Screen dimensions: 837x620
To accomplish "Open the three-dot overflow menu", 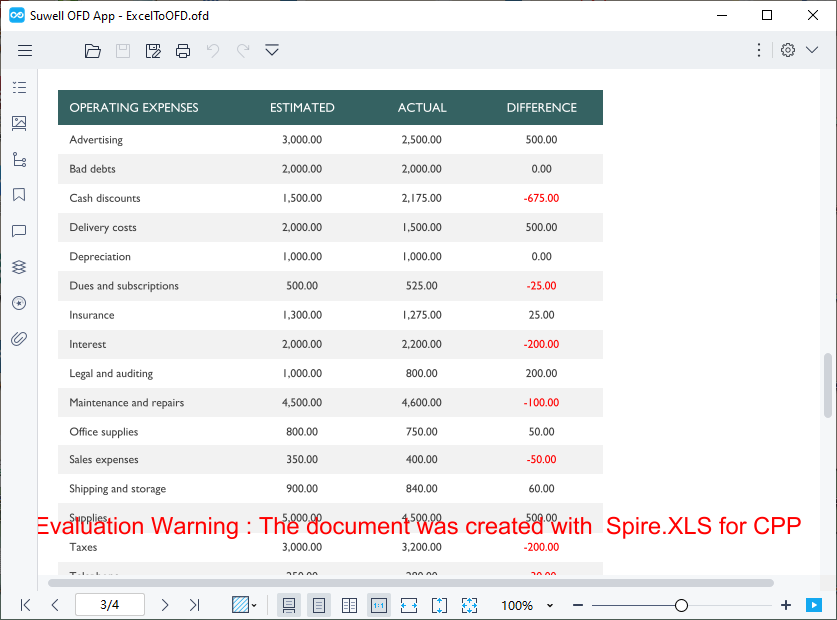I will (x=758, y=50).
